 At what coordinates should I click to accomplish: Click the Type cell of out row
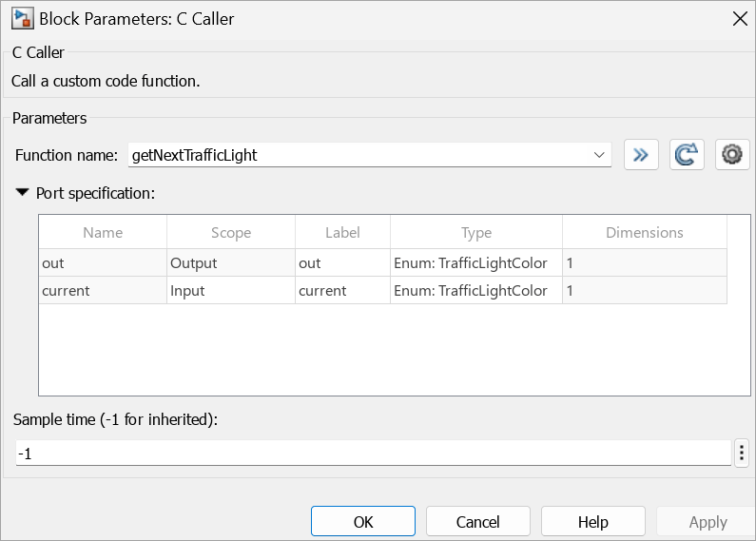475,263
